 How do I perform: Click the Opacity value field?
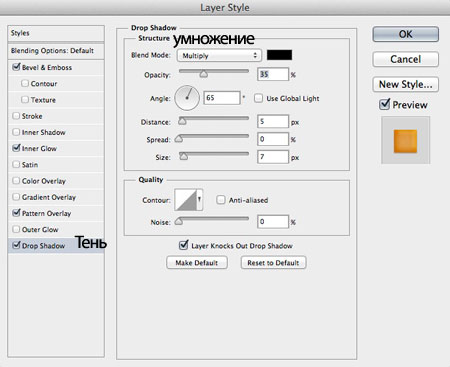pyautogui.click(x=273, y=74)
